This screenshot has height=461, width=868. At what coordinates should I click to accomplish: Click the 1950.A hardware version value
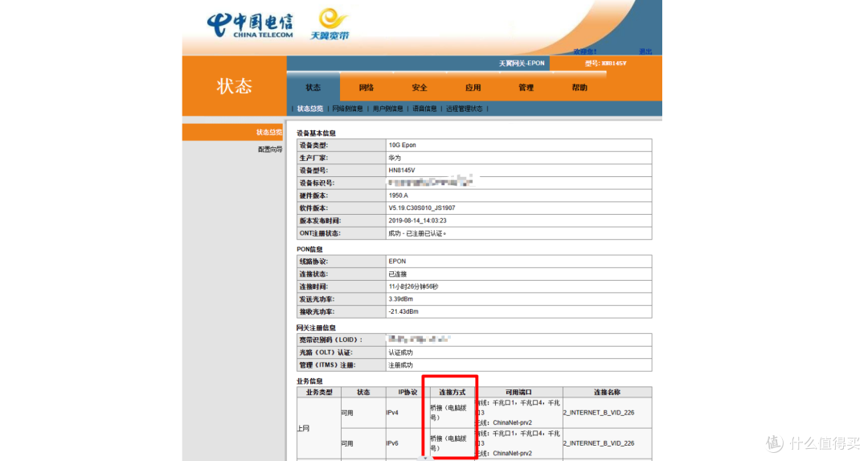coord(399,196)
